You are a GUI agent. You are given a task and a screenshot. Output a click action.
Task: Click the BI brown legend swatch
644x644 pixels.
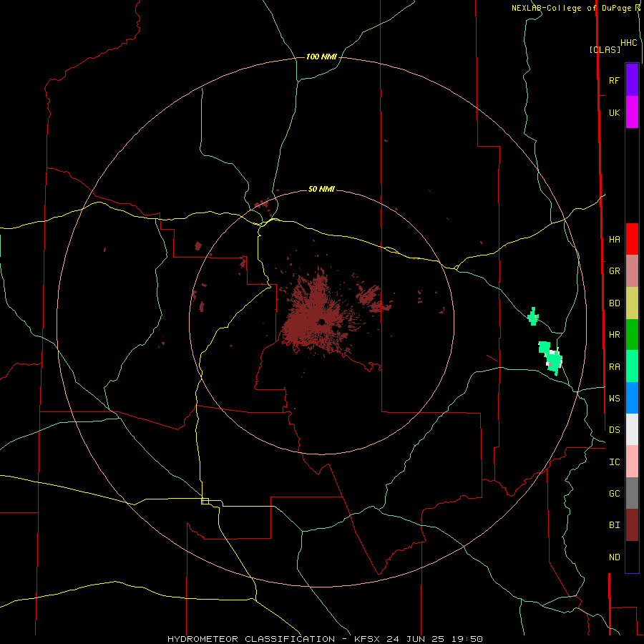pyautogui.click(x=632, y=525)
